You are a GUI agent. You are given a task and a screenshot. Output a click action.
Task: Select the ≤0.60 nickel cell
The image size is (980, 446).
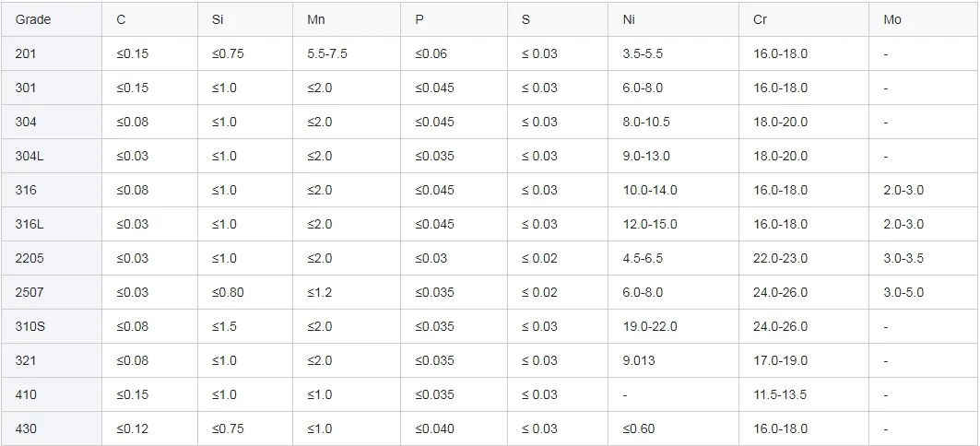[x=639, y=428]
